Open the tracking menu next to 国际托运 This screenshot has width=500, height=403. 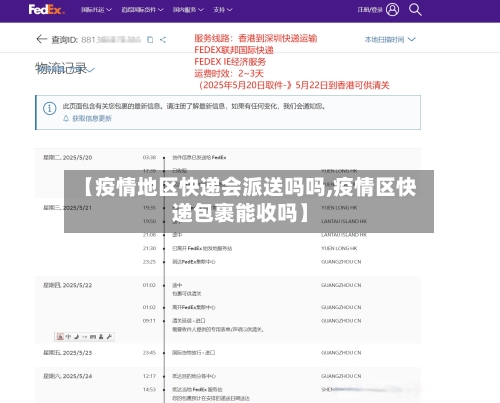point(142,10)
